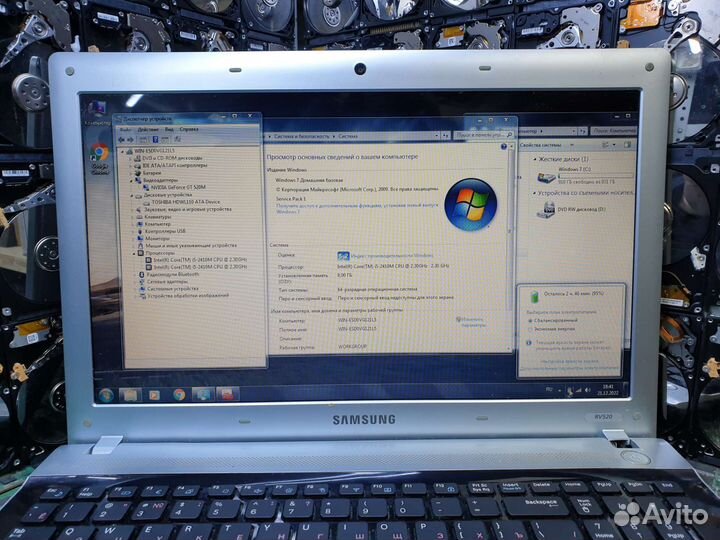This screenshot has height=540, width=720.
Task: Collapse Устройства со съемными носителями group
Action: [534, 193]
